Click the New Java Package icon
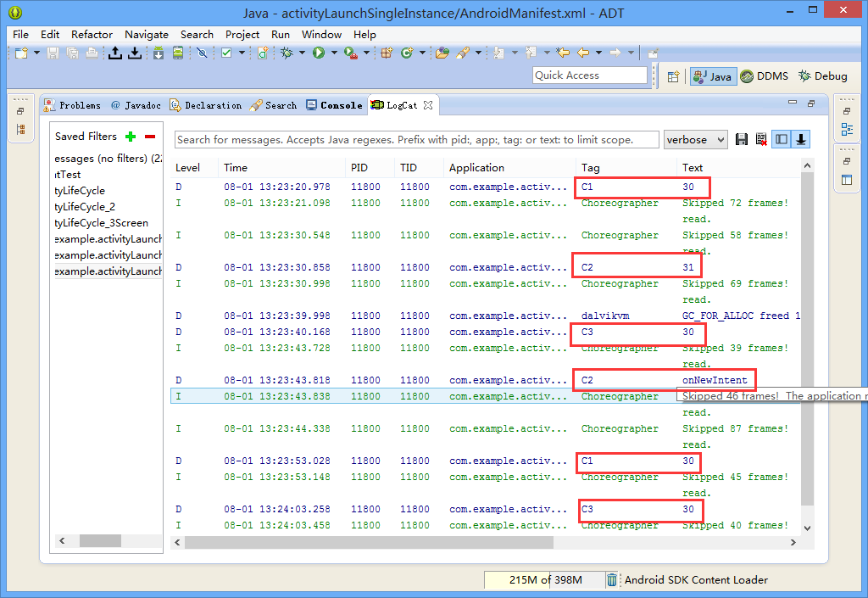868x598 pixels. click(387, 53)
